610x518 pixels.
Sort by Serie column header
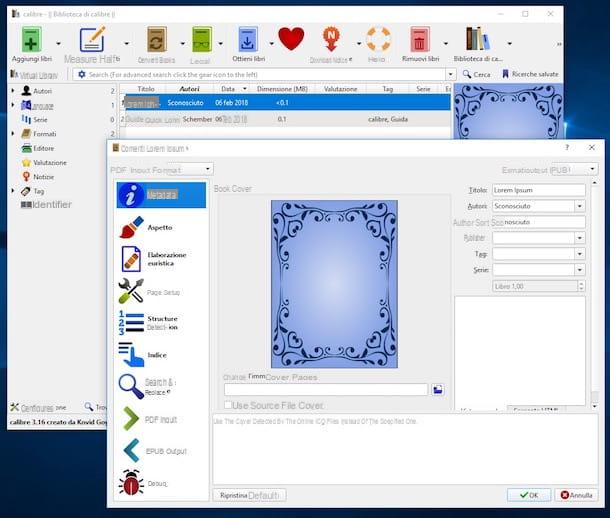click(423, 89)
